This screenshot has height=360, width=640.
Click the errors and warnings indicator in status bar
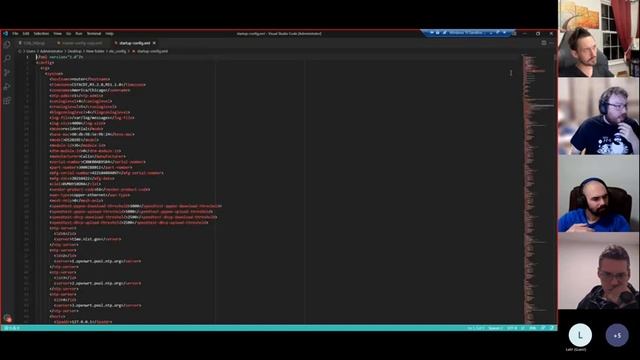click(x=12, y=328)
